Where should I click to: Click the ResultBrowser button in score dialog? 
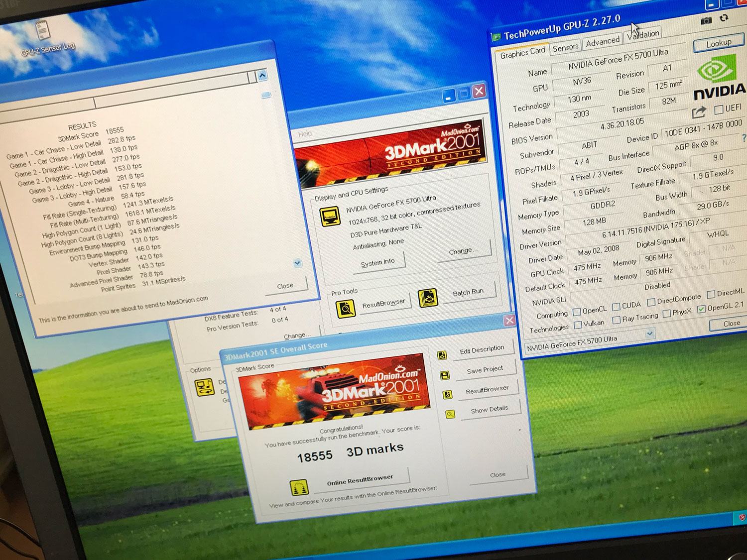[x=487, y=390]
